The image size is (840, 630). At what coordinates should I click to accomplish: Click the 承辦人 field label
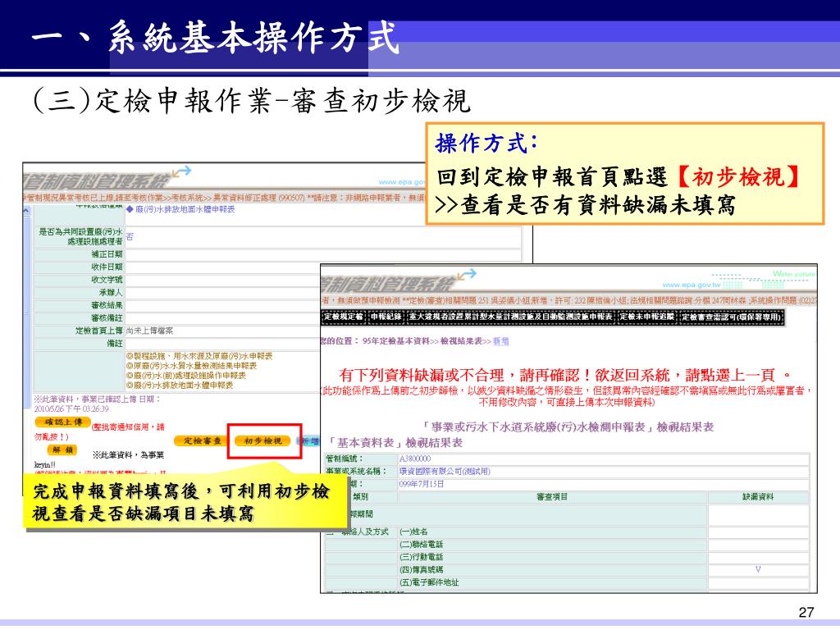click(111, 293)
